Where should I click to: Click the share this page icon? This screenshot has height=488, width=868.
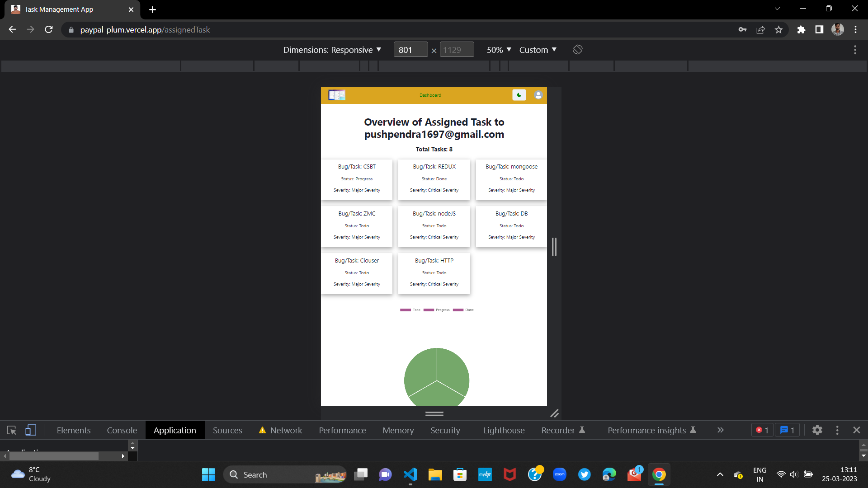[760, 30]
